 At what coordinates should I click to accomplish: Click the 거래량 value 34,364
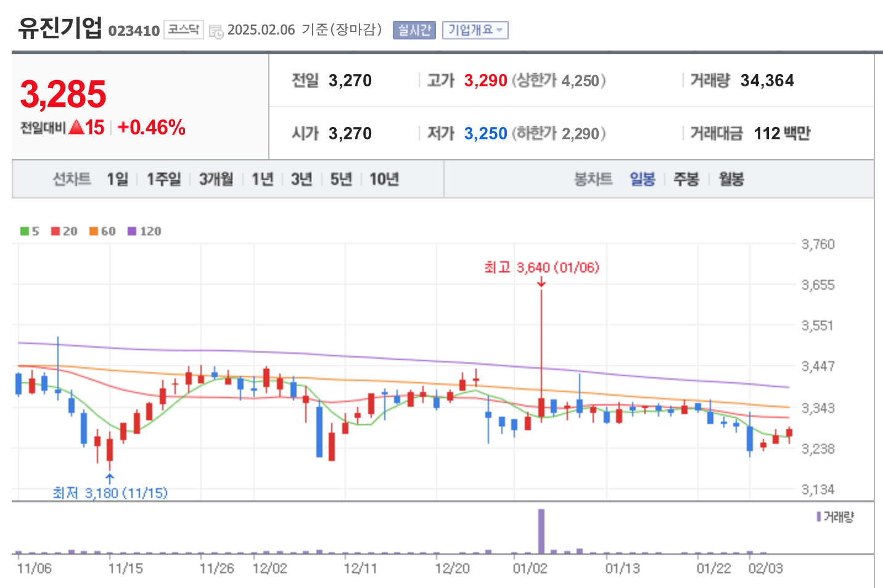coord(767,81)
